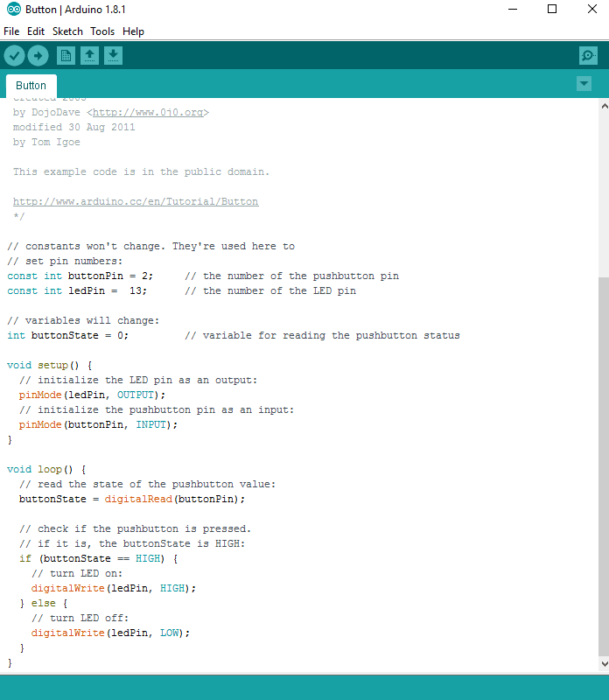Click the 'const int ledPin = 13;' line
The width and height of the screenshot is (609, 700).
click(x=77, y=290)
